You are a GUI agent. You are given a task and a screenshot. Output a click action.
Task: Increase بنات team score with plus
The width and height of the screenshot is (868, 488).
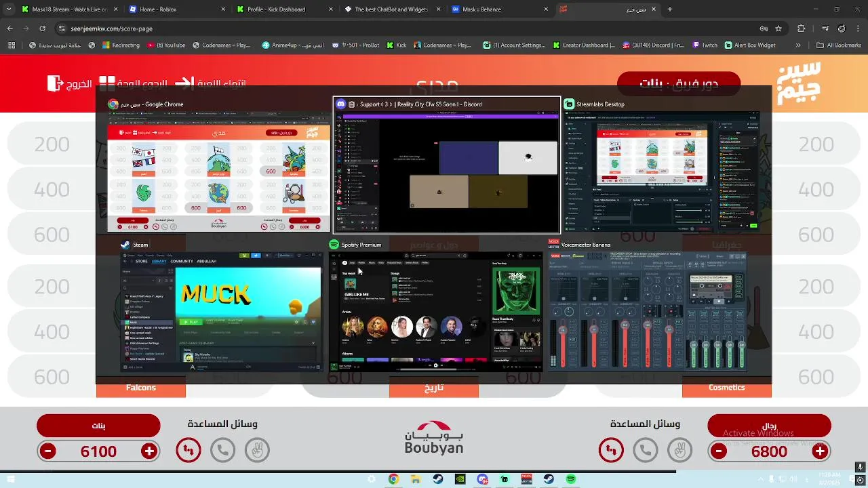point(149,451)
